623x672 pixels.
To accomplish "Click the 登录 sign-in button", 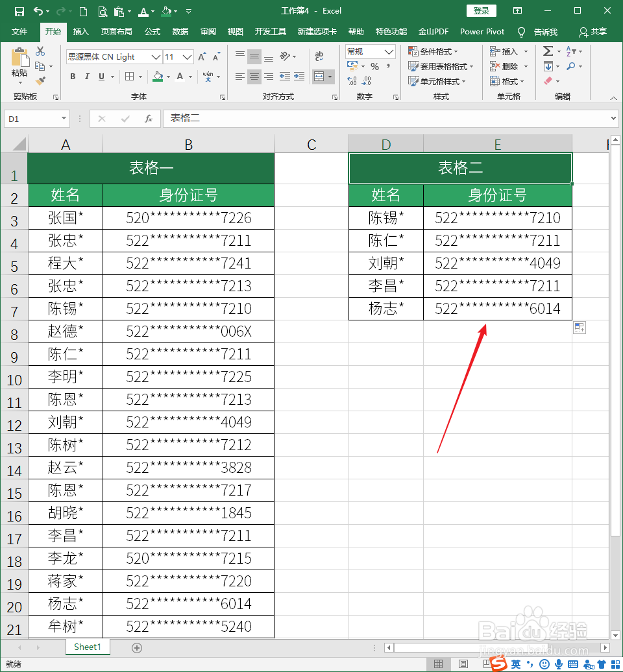I will click(481, 10).
